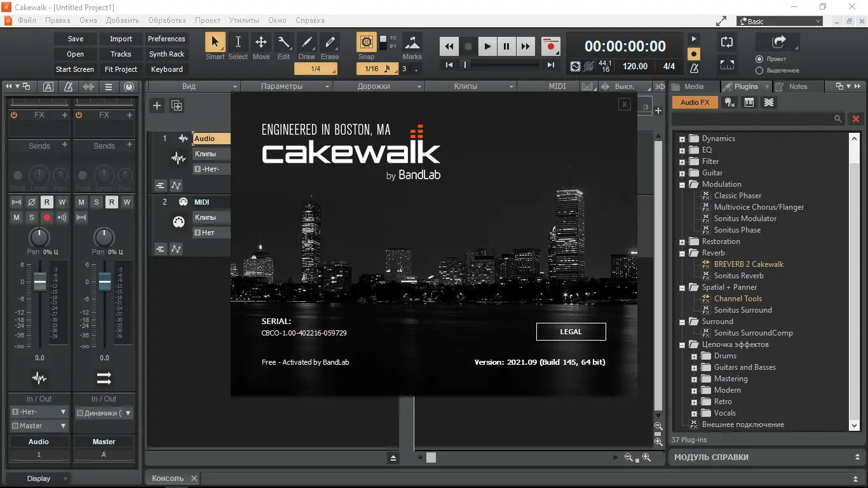This screenshot has height=488, width=868.
Task: Click the Fit Project button
Action: 121,69
